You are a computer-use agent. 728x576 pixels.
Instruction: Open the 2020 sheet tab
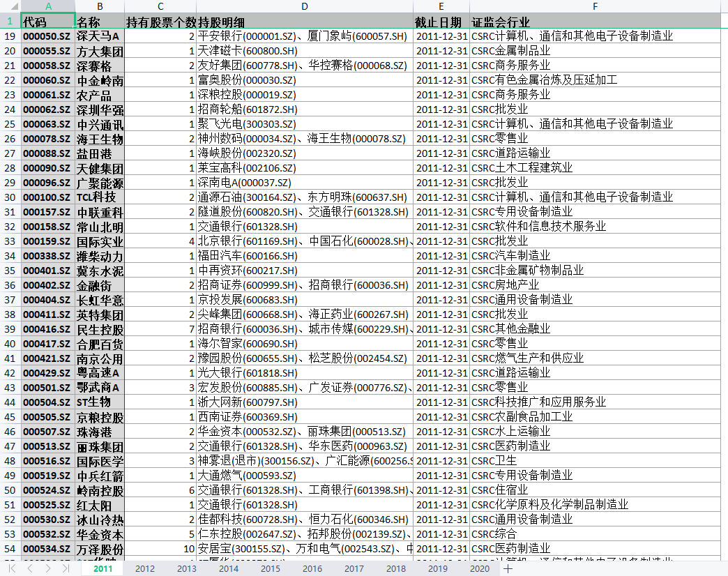coord(479,568)
